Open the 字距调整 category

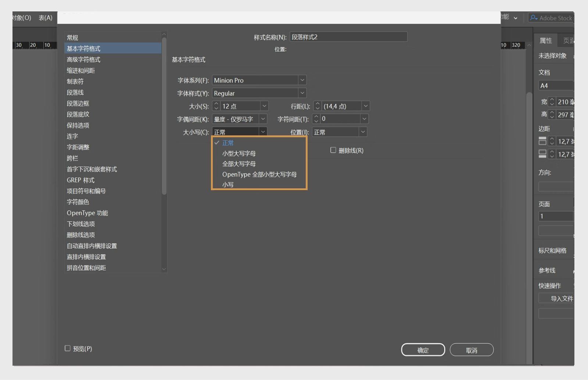point(113,147)
